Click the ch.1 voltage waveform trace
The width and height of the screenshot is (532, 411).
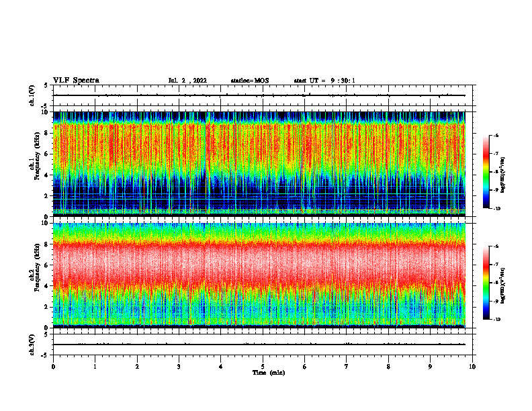259,95
